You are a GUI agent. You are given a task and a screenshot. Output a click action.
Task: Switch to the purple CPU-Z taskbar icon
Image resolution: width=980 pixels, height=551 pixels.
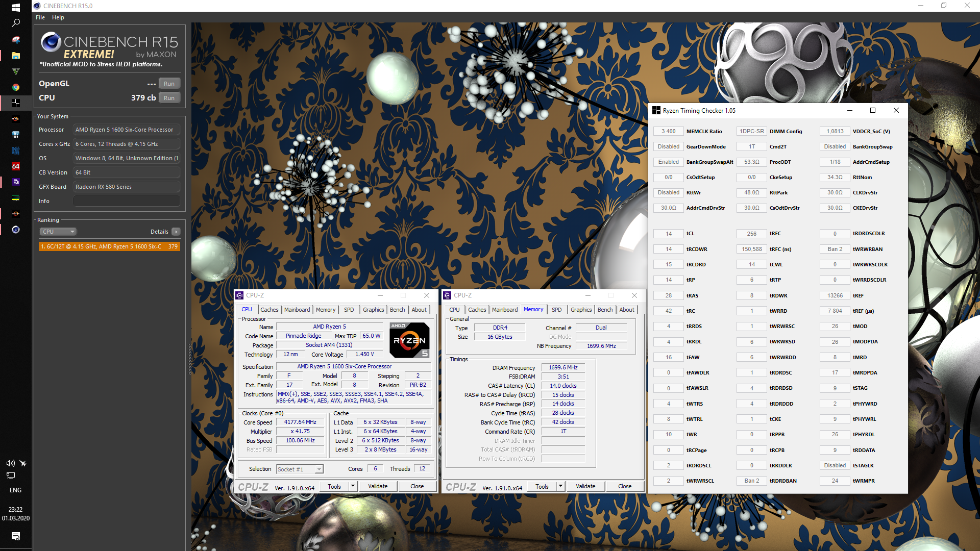click(16, 182)
